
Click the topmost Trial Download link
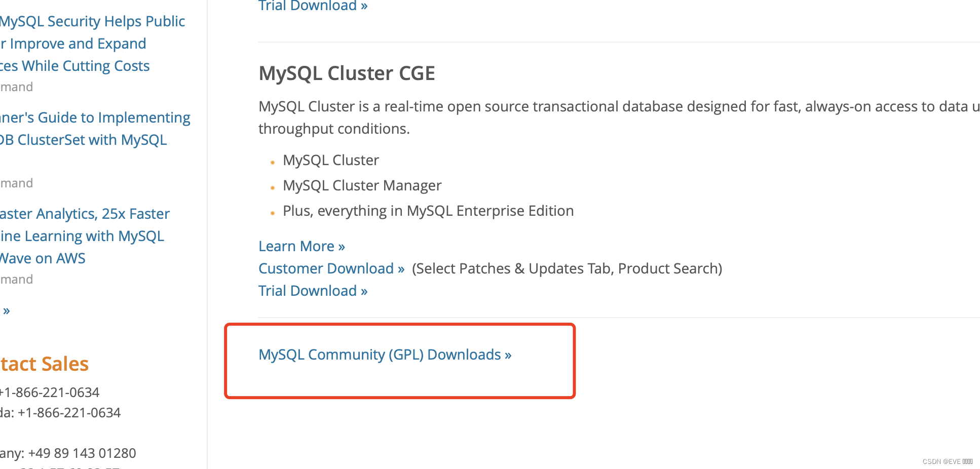[308, 6]
